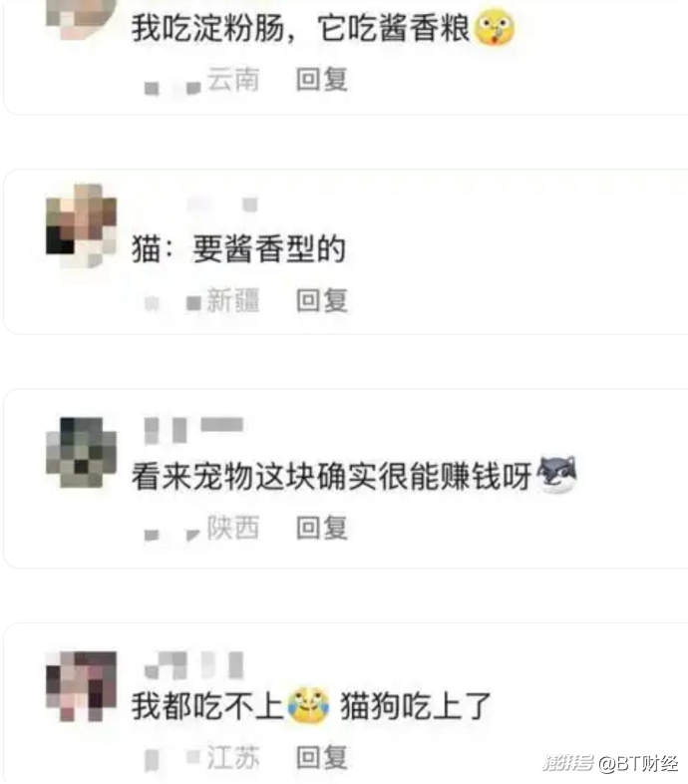Click 回复 under the 陕西 comment
Screen dimensions: 688x784
pyautogui.click(x=321, y=528)
